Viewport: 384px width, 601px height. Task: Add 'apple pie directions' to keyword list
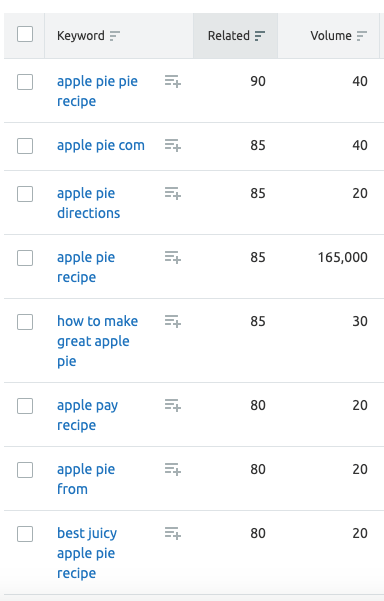click(x=173, y=193)
